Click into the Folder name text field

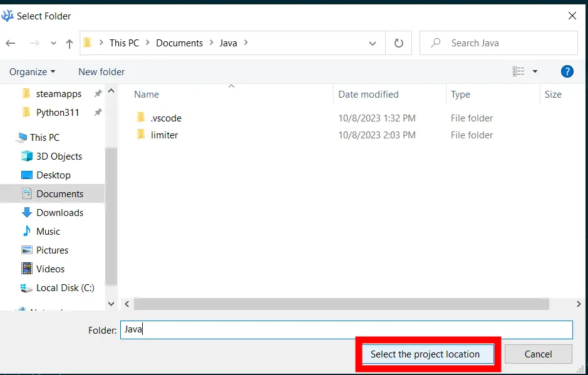[x=346, y=330]
